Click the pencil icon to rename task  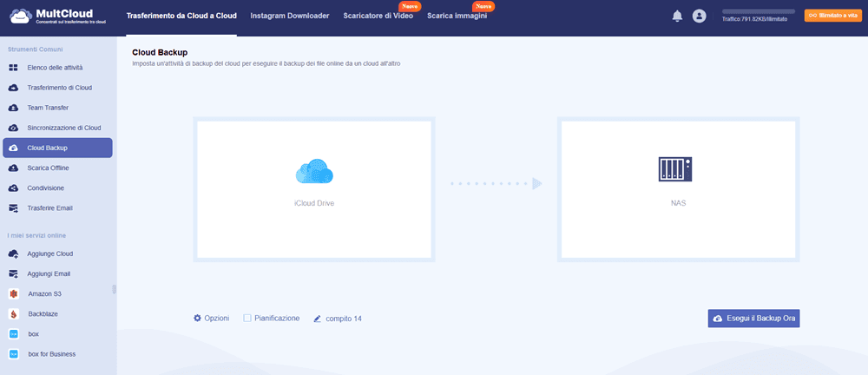coord(317,319)
